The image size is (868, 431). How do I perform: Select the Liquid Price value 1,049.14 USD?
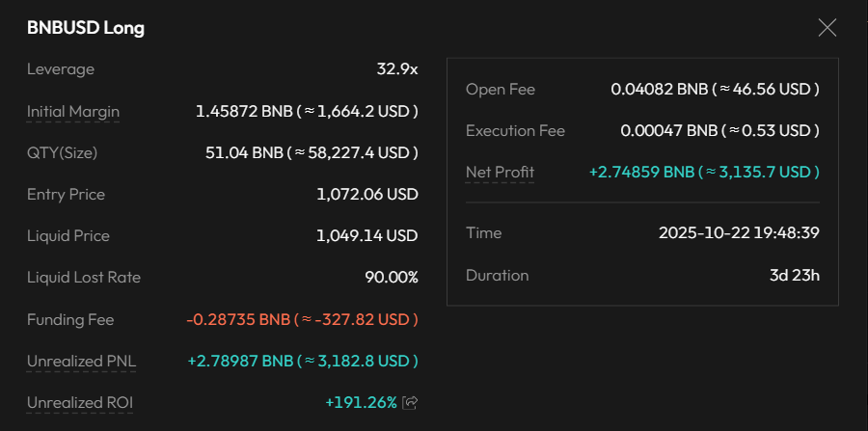(x=366, y=235)
